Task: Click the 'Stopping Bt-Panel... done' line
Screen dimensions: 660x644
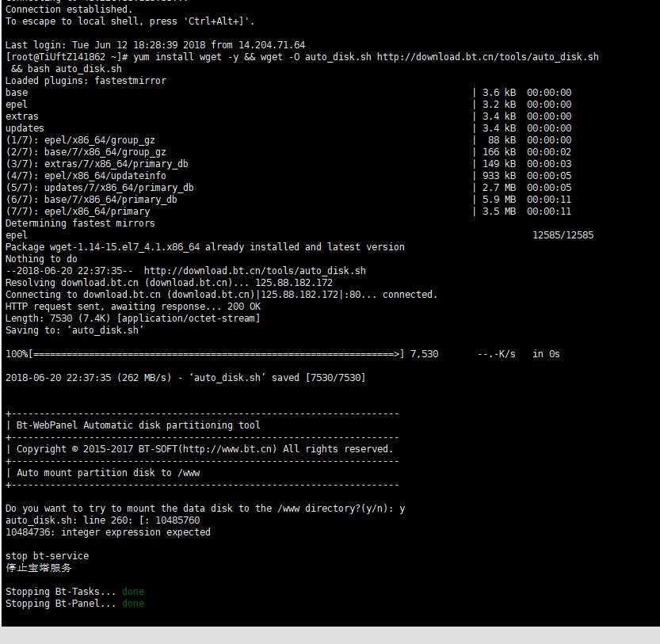Action: pyautogui.click(x=75, y=603)
